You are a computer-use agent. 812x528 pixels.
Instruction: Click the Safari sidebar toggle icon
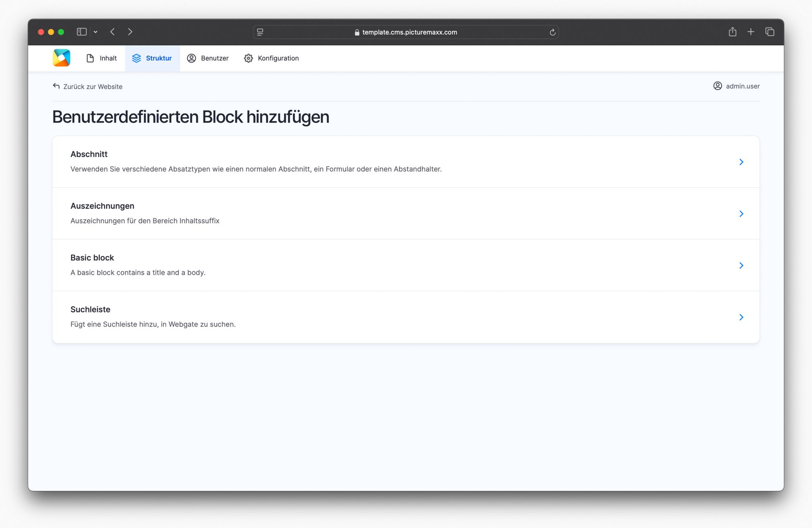point(82,32)
